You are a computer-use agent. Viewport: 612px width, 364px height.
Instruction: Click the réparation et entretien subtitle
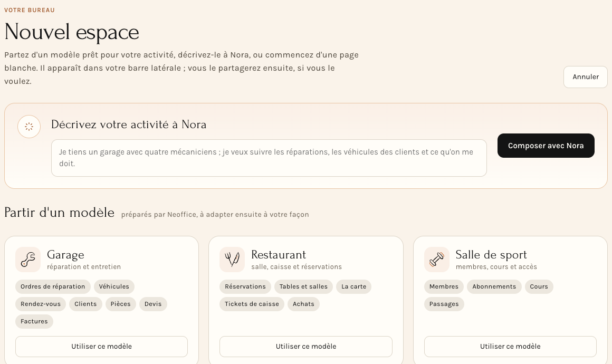84,267
